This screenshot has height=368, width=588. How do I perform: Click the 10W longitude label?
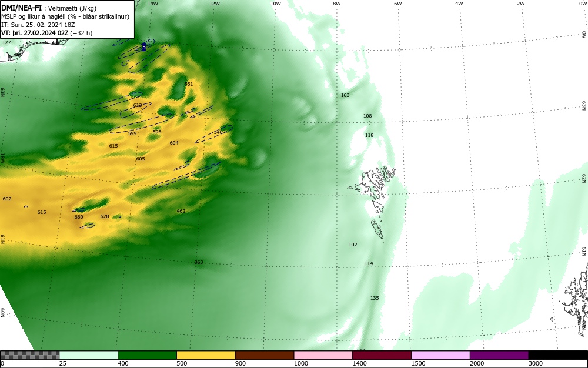pos(276,4)
